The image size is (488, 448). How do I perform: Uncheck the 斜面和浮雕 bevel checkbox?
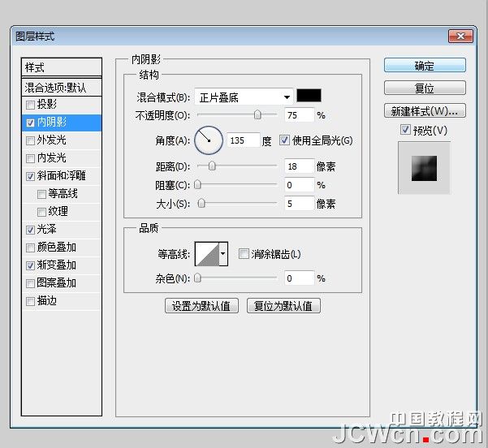(x=30, y=177)
